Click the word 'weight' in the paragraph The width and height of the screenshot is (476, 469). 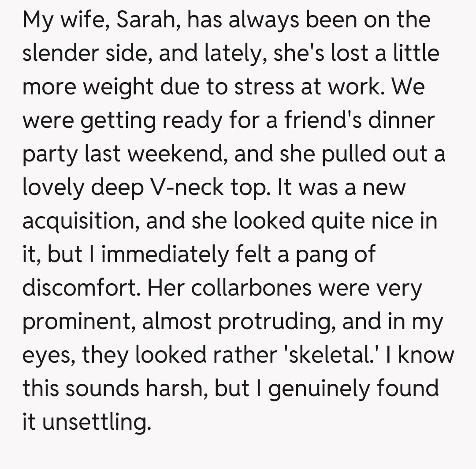click(118, 87)
